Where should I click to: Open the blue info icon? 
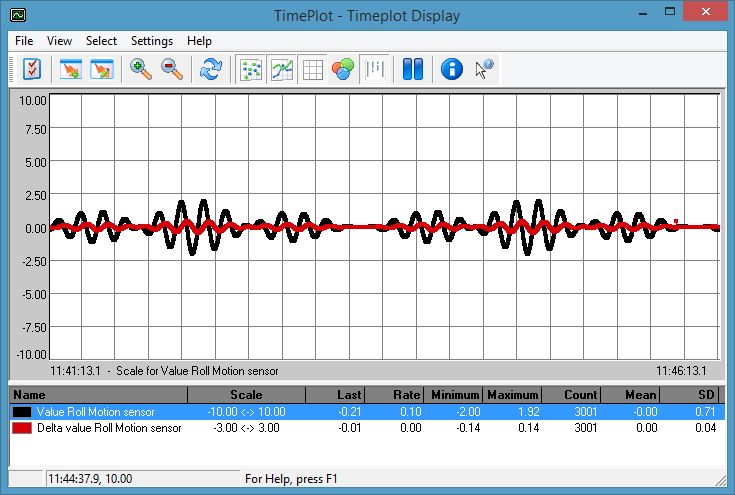[x=452, y=69]
